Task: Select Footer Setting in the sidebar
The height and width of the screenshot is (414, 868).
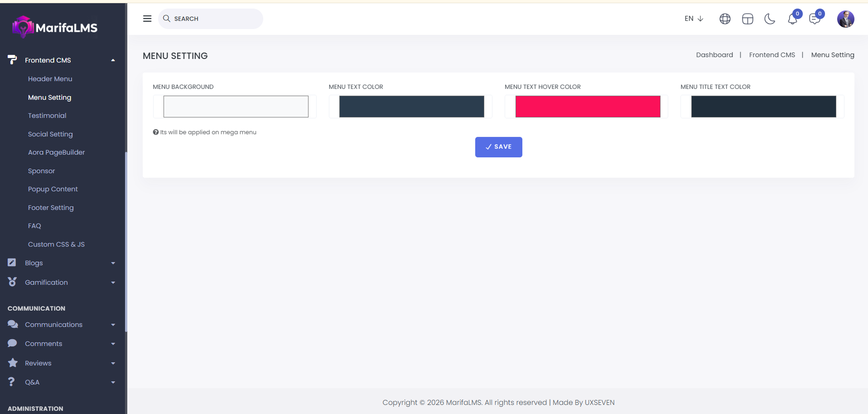Action: coord(51,208)
